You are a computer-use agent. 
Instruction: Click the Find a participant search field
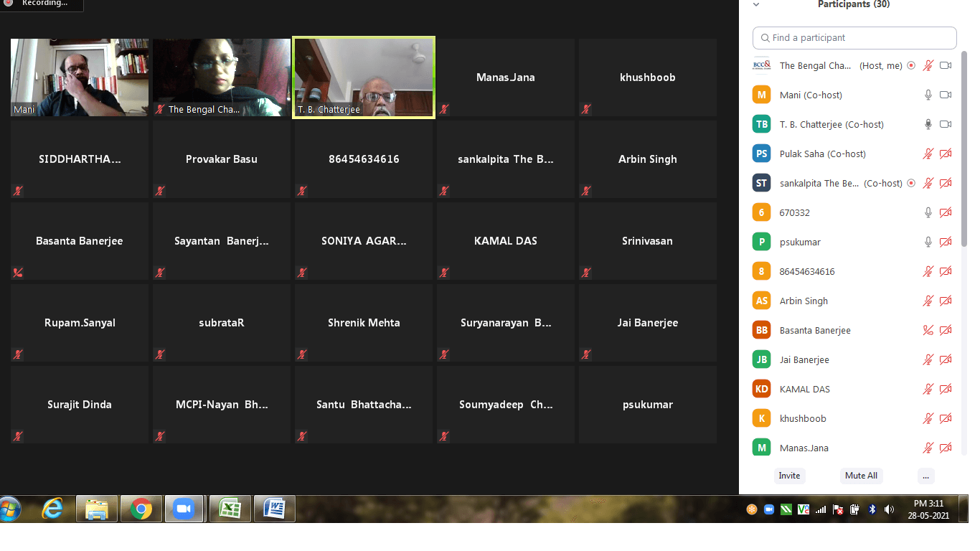[854, 38]
